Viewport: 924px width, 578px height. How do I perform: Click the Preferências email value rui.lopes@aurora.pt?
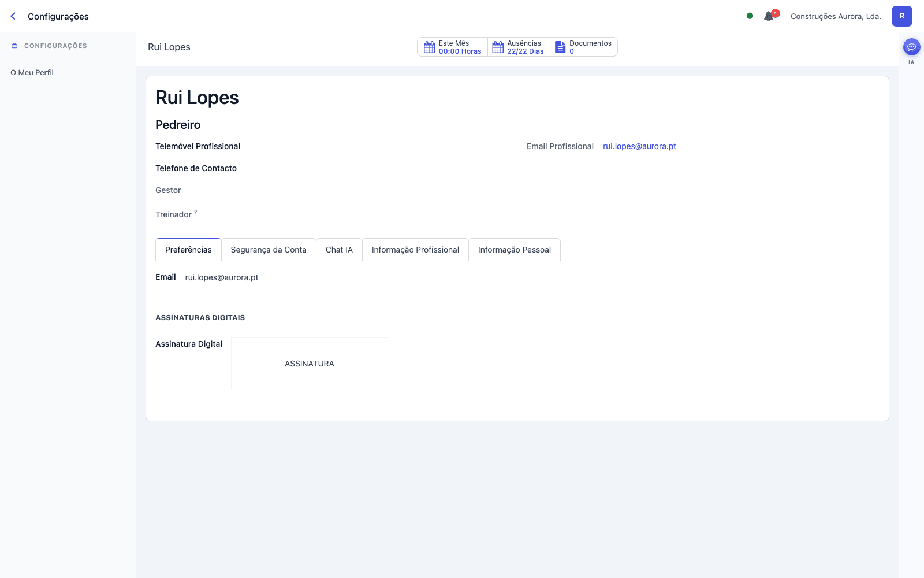coord(222,277)
